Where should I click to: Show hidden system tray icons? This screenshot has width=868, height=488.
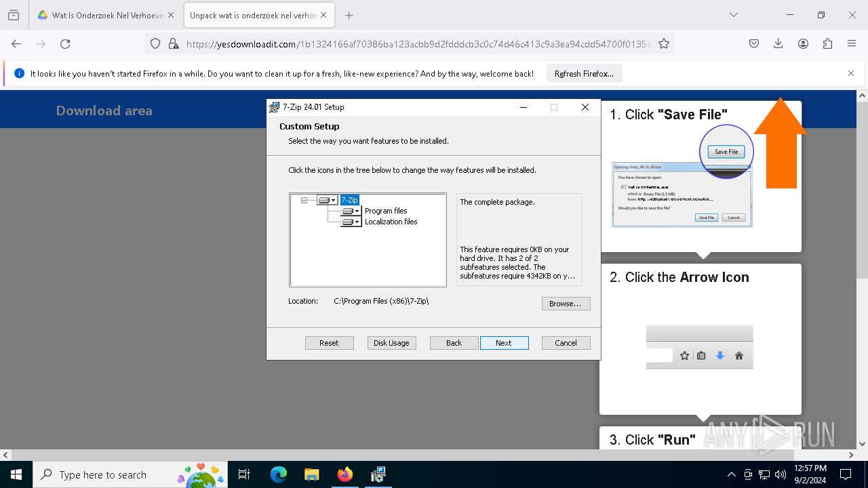731,474
